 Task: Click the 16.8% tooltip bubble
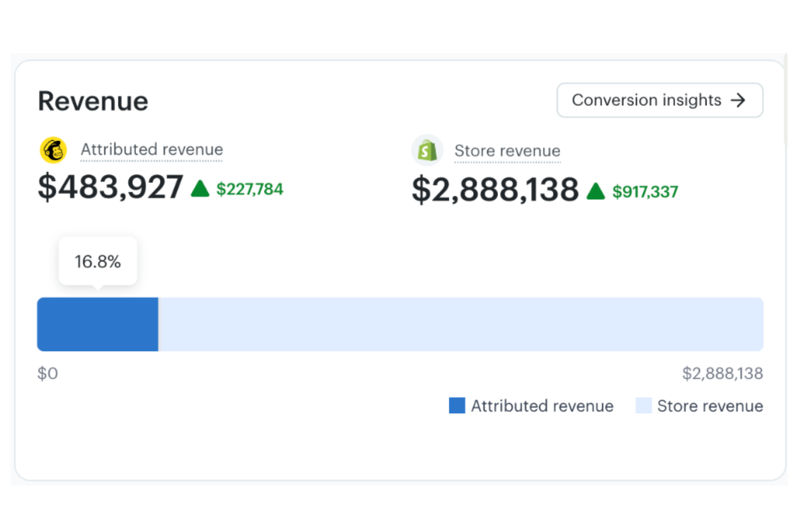click(98, 261)
